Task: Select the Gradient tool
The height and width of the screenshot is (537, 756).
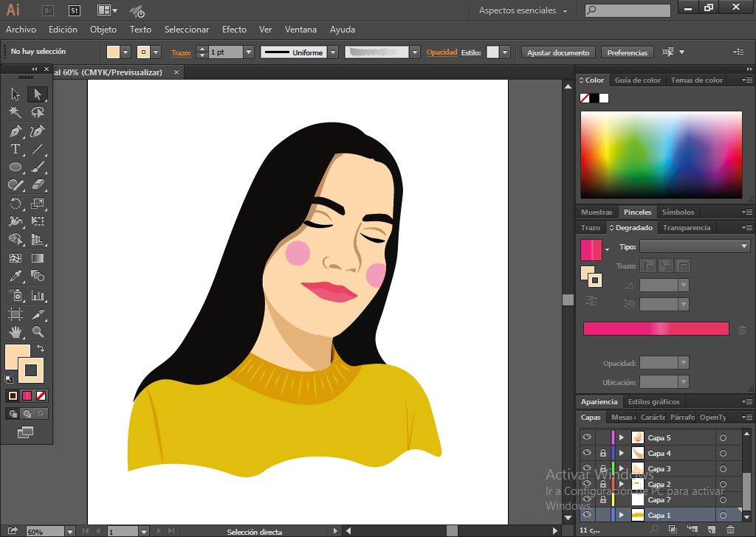Action: (x=38, y=258)
